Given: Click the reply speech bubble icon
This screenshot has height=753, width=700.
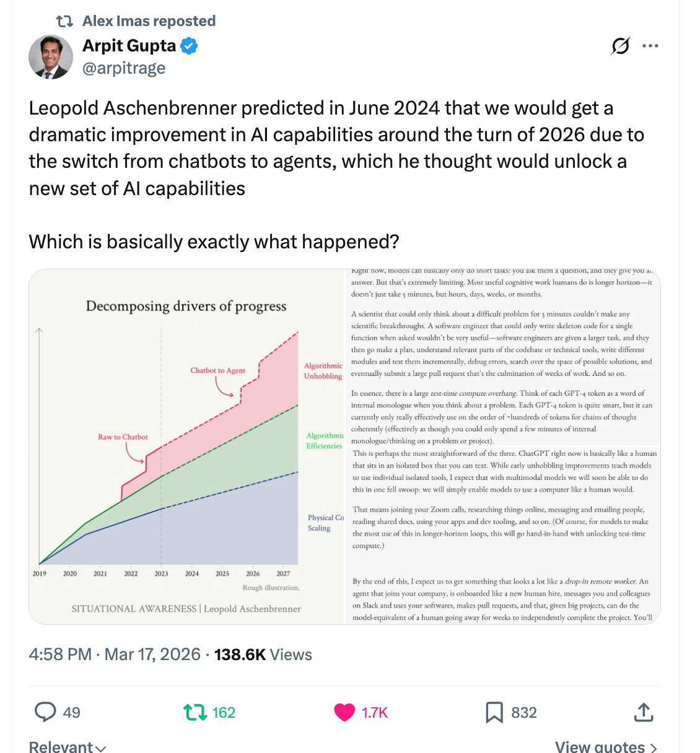Looking at the screenshot, I should coord(45,712).
